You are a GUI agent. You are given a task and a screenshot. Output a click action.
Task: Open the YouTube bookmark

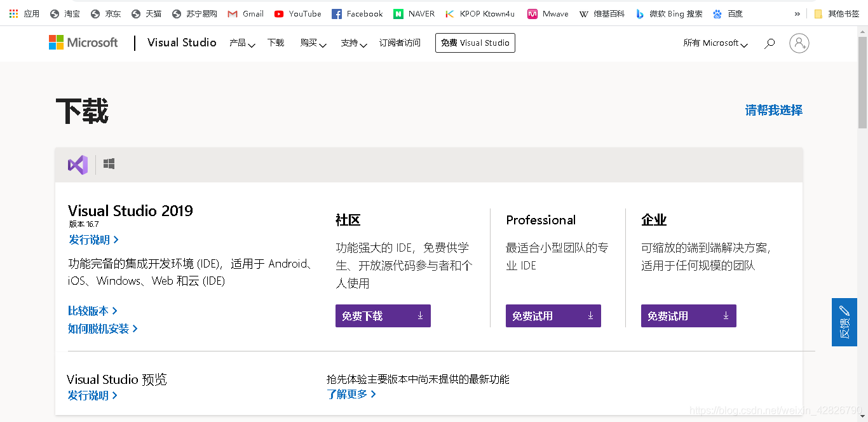pyautogui.click(x=297, y=13)
